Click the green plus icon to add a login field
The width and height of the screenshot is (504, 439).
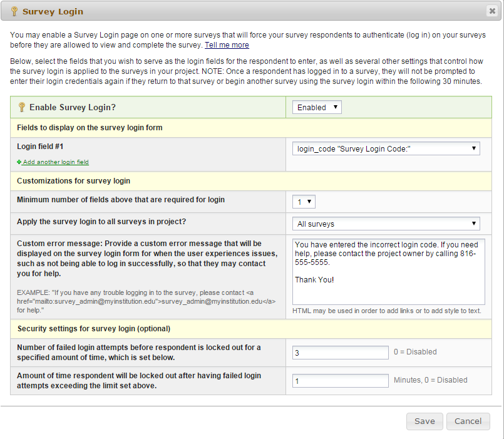(x=19, y=162)
